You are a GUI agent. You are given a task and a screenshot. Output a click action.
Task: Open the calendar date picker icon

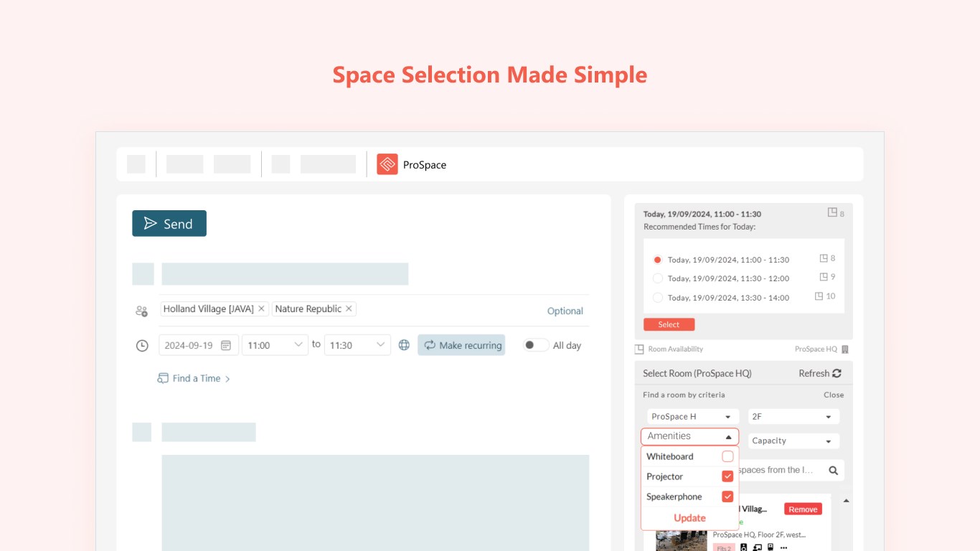tap(226, 345)
